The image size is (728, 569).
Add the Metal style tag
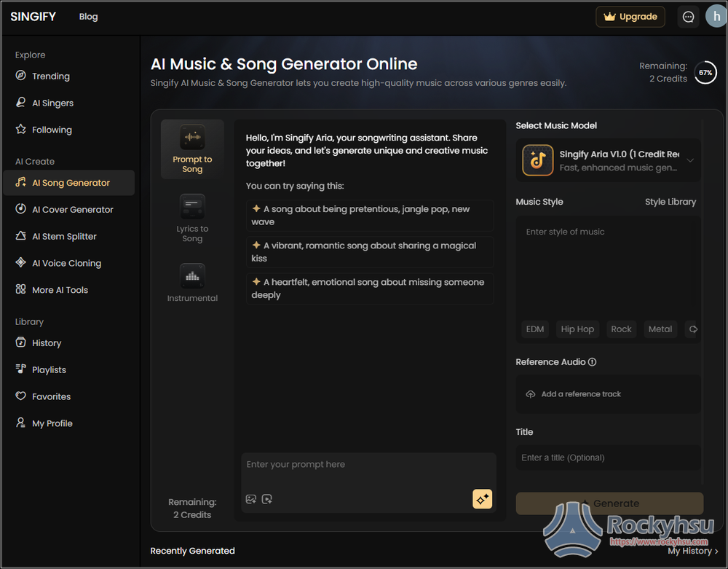[660, 329]
